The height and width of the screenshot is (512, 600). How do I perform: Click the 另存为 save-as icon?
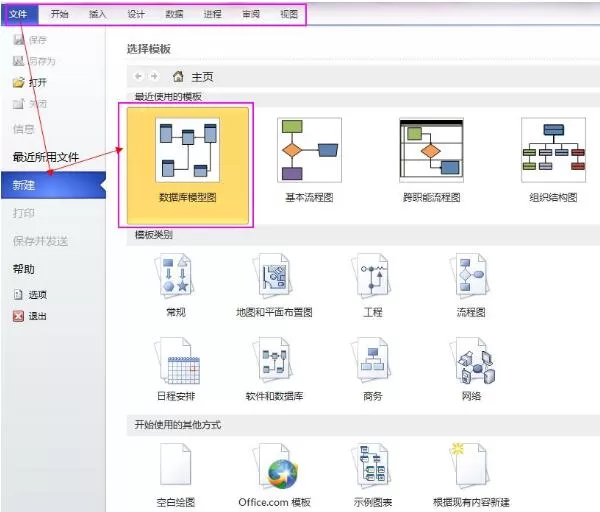point(18,61)
